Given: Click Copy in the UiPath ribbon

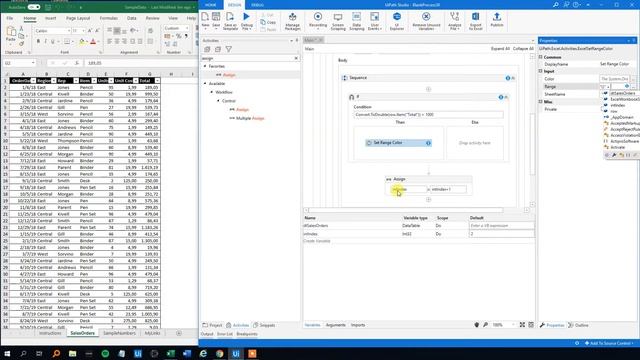Looking at the screenshot, I should tap(268, 22).
